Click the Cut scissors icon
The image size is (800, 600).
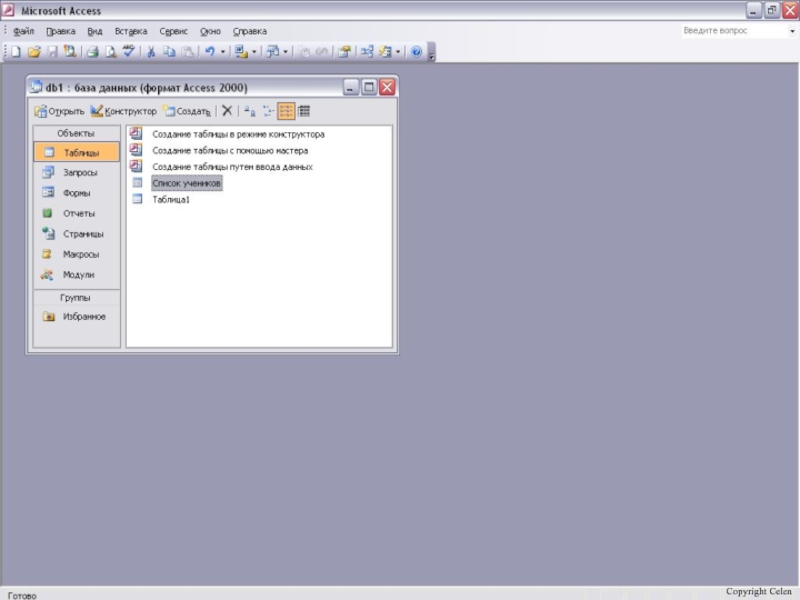(152, 51)
